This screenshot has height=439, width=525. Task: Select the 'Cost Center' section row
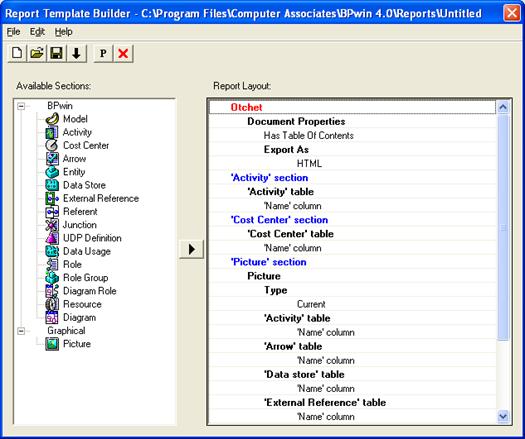pyautogui.click(x=352, y=220)
